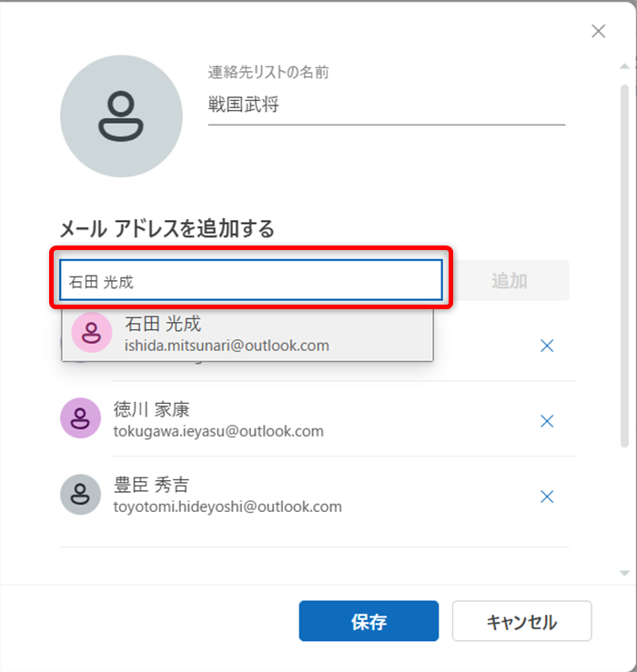Image resolution: width=637 pixels, height=672 pixels.
Task: Save the contact list with 保存
Action: pyautogui.click(x=369, y=622)
